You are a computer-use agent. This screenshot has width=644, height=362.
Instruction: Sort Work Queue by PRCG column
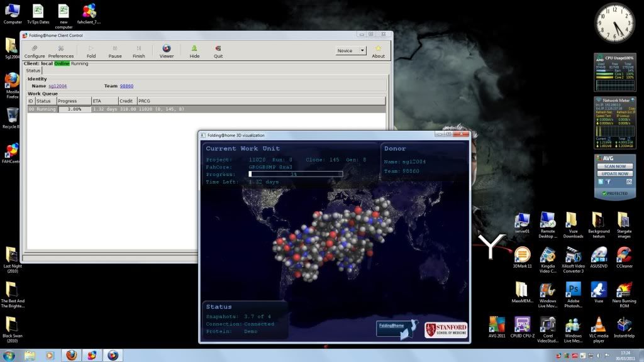[x=261, y=101]
